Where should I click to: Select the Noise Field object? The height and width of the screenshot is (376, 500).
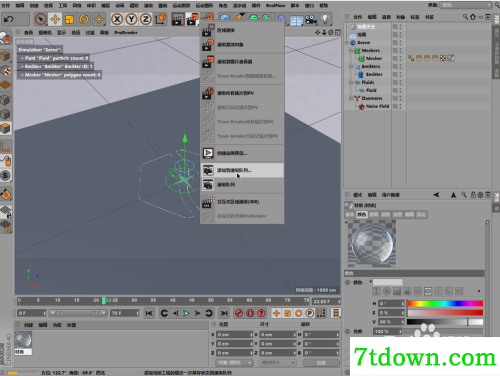click(x=377, y=106)
